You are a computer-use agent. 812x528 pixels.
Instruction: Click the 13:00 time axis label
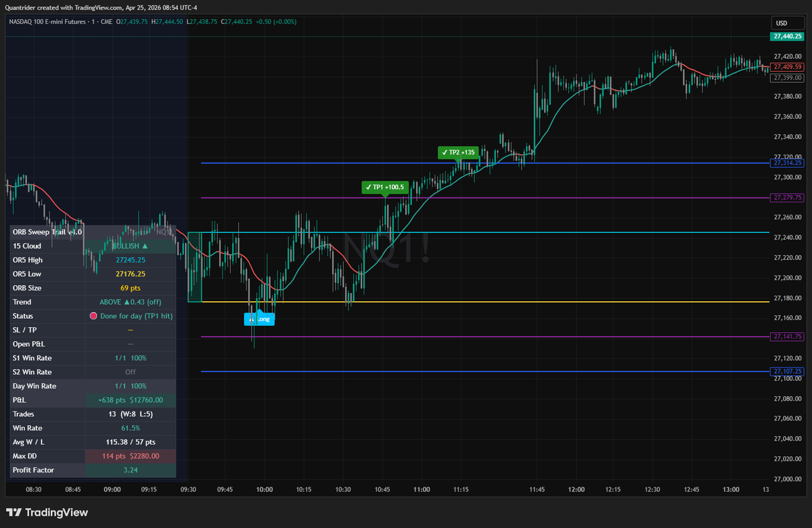[x=731, y=489]
